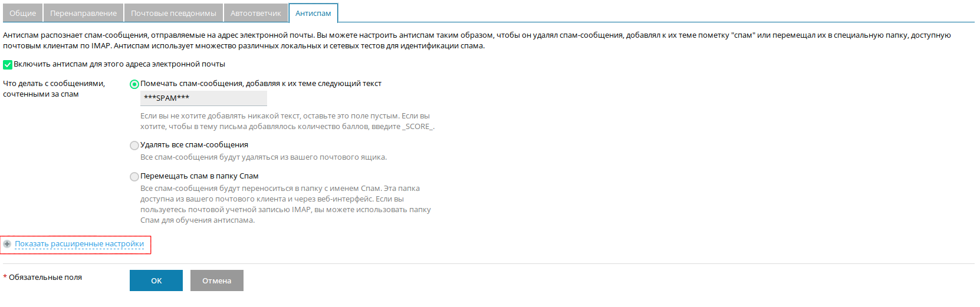980x307 pixels.
Task: Switch to the Перенаправление tab
Action: click(x=83, y=13)
